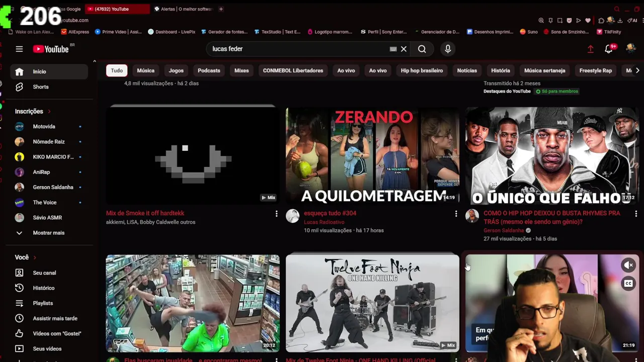Viewport: 644px width, 362px height.
Task: Unmute the previewing video with the speaker icon
Action: click(x=628, y=265)
